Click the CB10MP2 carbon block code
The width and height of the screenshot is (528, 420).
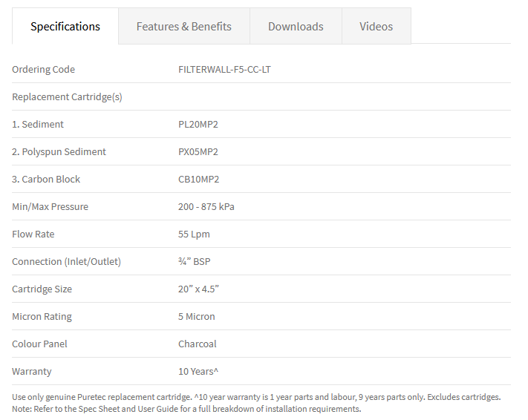(x=199, y=179)
